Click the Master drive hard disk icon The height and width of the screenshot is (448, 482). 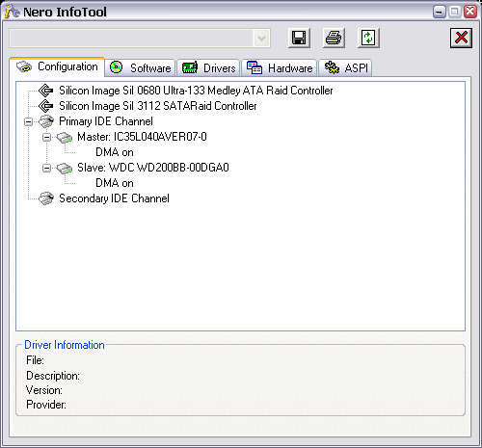pyautogui.click(x=65, y=138)
